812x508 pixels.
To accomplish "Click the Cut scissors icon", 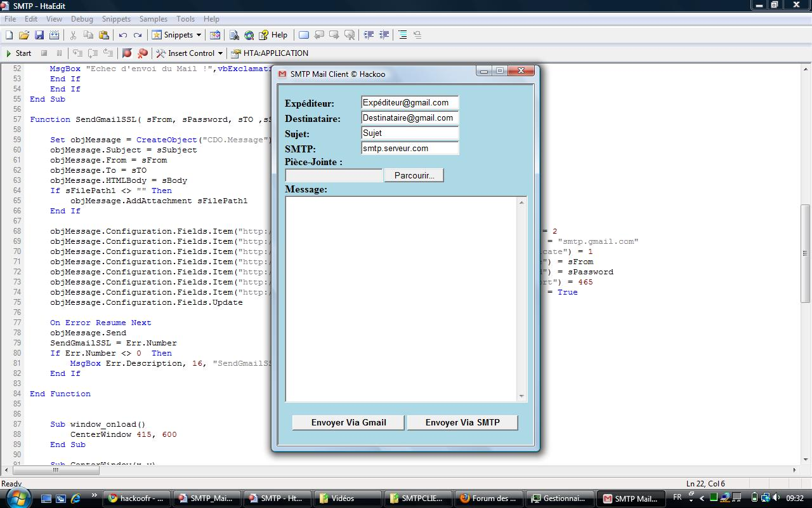I will click(74, 35).
